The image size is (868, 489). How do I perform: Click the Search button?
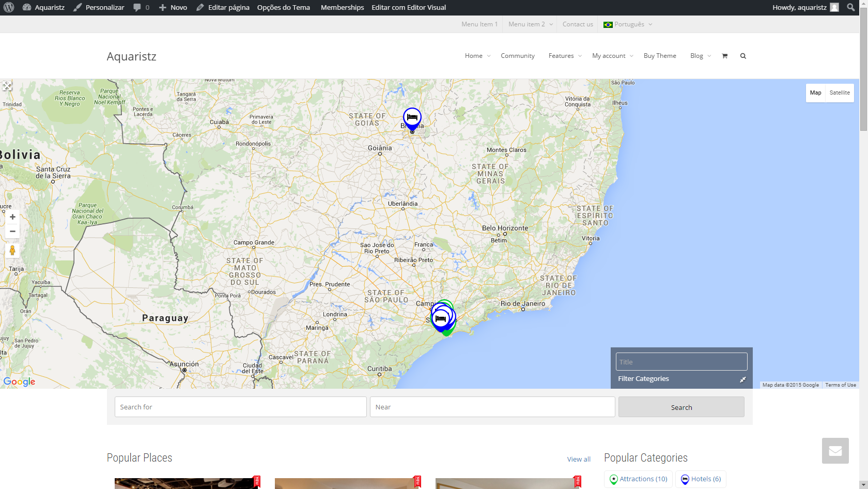click(x=681, y=407)
